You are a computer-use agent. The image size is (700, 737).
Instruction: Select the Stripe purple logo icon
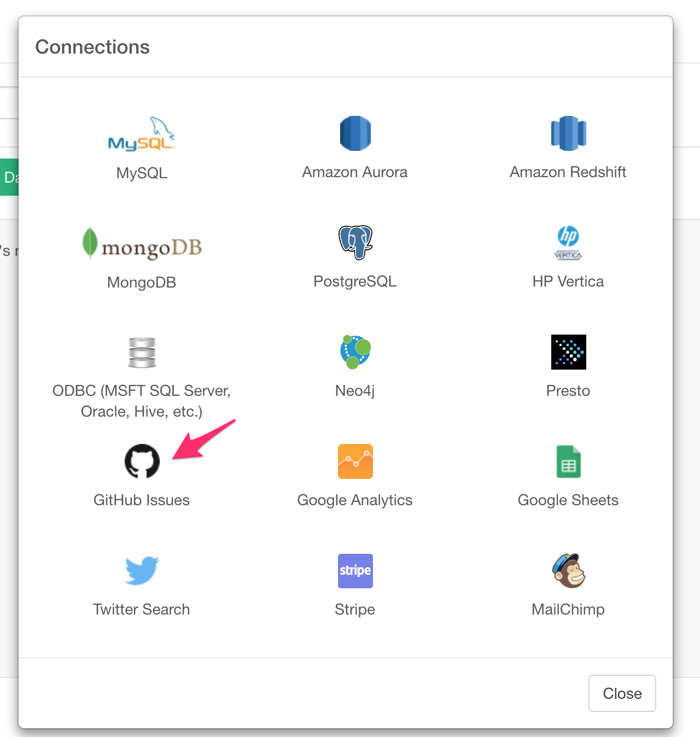[x=355, y=571]
